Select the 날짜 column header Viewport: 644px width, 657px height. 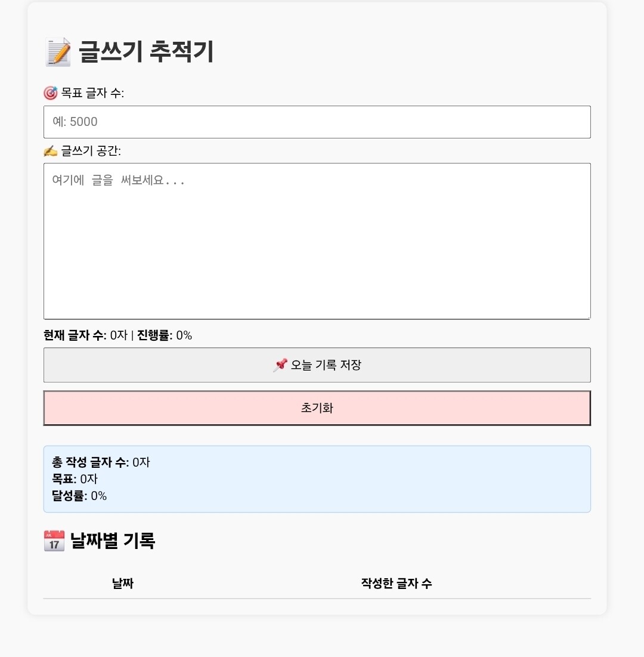(x=123, y=583)
